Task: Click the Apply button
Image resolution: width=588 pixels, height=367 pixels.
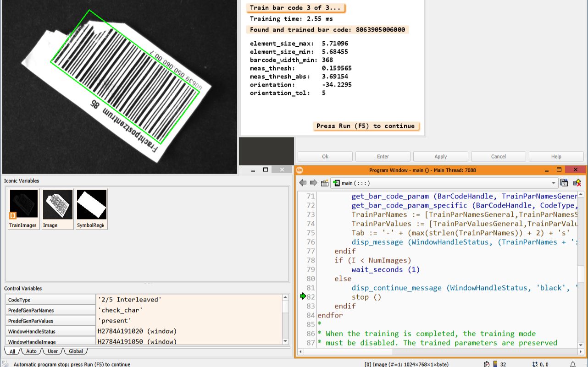Action: (x=441, y=156)
